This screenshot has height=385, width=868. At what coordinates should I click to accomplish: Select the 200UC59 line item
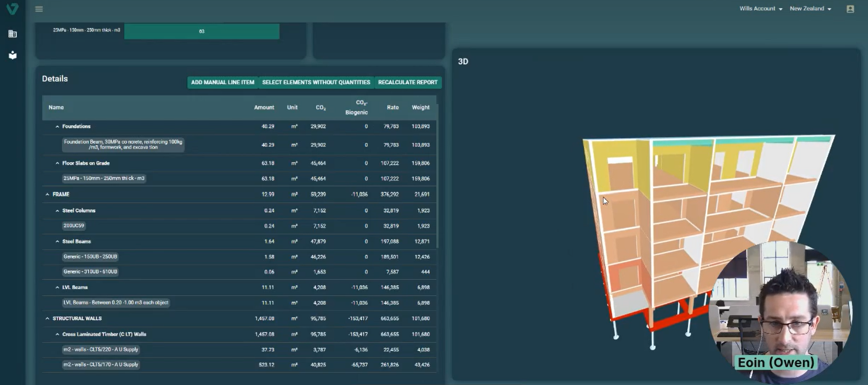(74, 226)
